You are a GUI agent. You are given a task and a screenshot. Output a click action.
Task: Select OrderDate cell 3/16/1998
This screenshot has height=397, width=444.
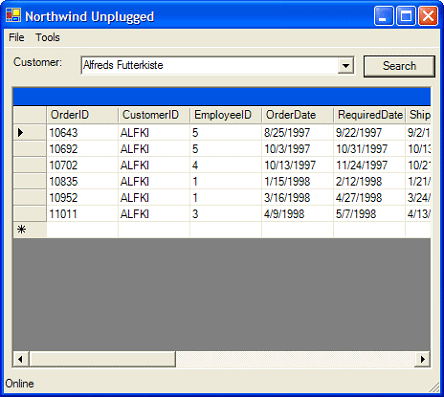point(297,198)
